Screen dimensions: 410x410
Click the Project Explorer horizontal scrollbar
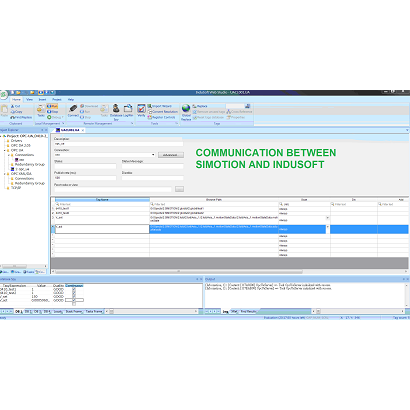click(15, 266)
